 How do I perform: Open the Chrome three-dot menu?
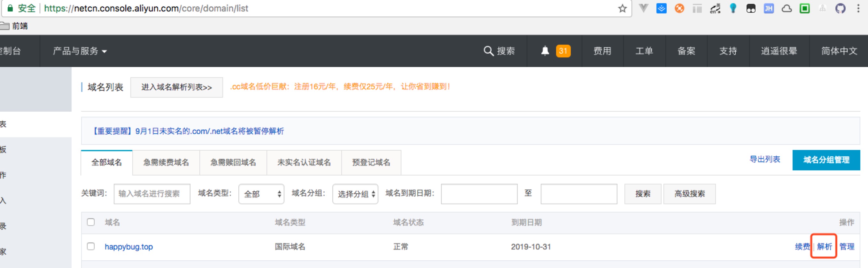858,8
